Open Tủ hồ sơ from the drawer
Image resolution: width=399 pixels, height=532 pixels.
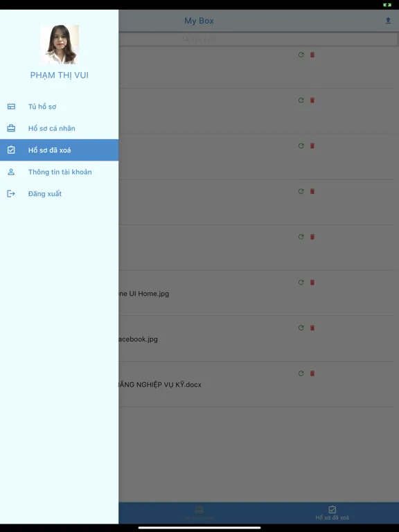[60, 107]
